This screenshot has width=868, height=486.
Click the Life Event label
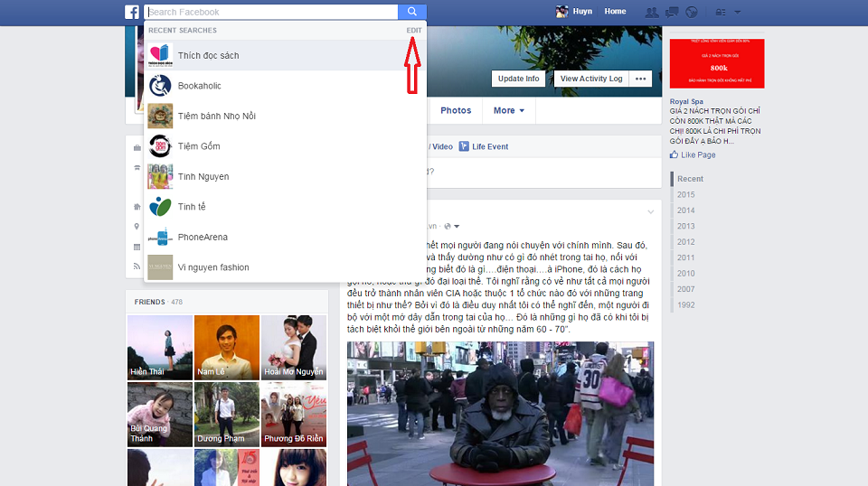[x=490, y=146]
